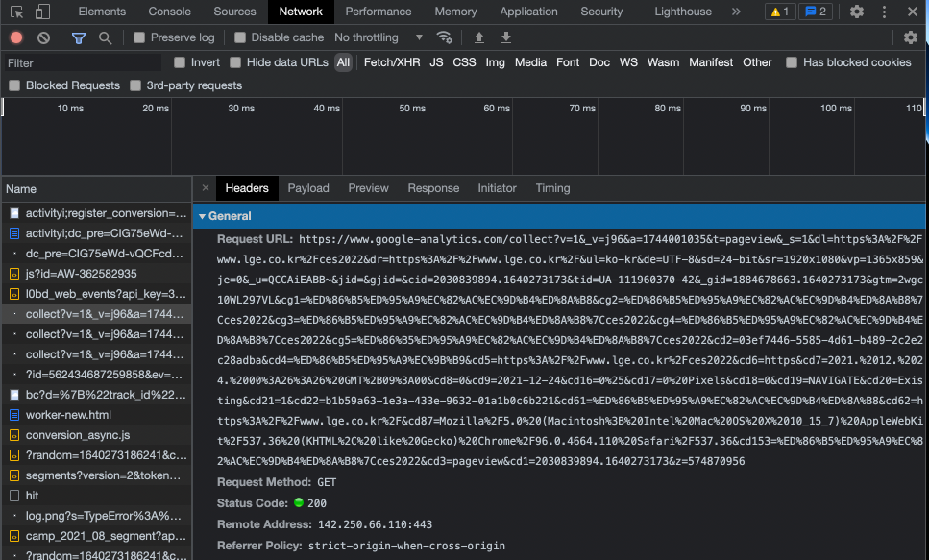Check the Invert filter checkbox
Screen dimensions: 929x560
pos(180,62)
